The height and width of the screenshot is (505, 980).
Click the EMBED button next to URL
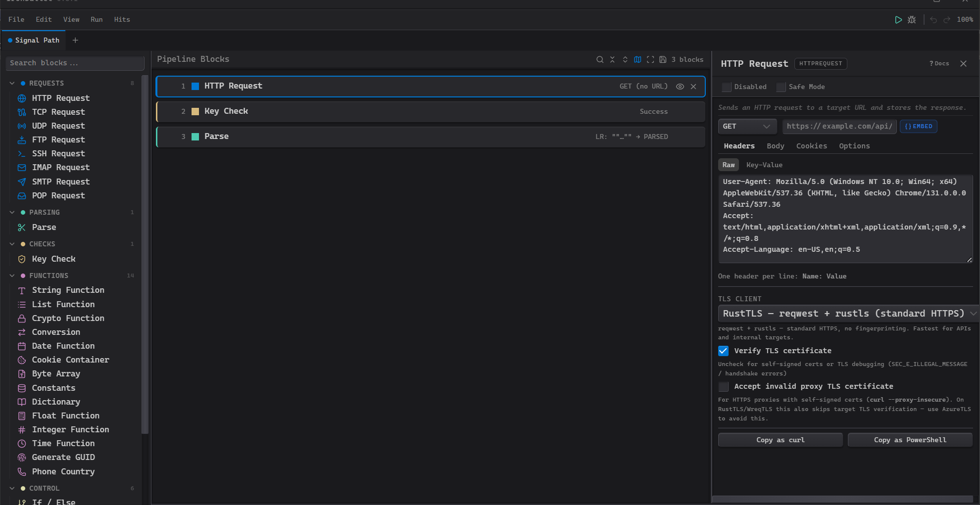tap(918, 126)
